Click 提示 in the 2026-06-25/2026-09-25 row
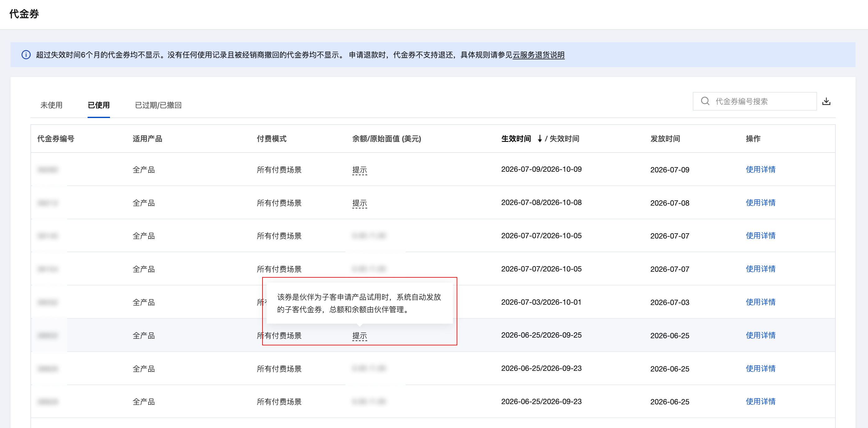This screenshot has height=428, width=868. (359, 336)
